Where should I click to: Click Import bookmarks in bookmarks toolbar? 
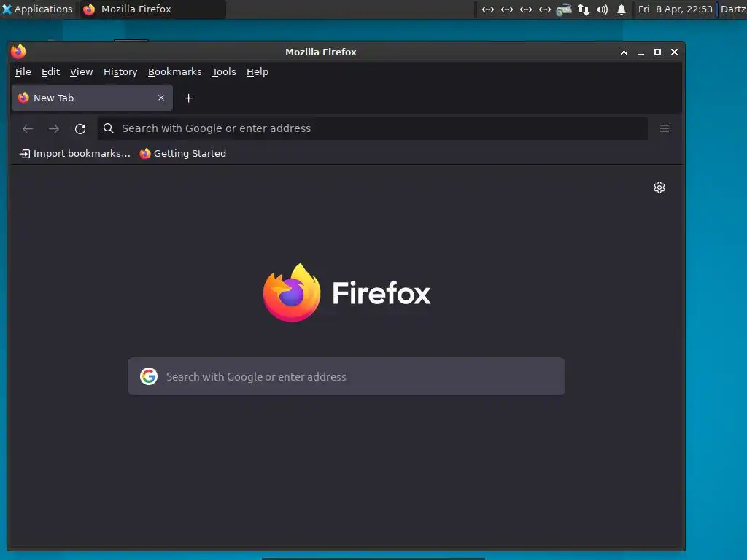[x=75, y=153]
